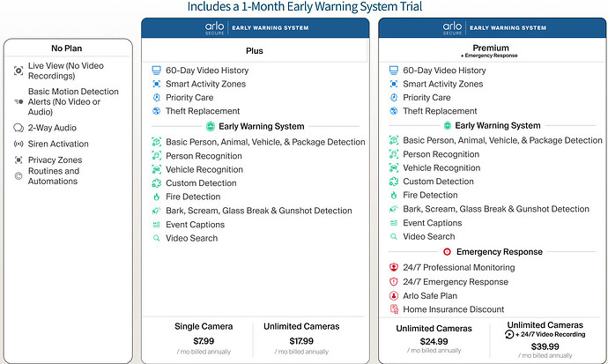Click the Home Insurance Discount document icon
Screen dimensions: 608x364
394,309
